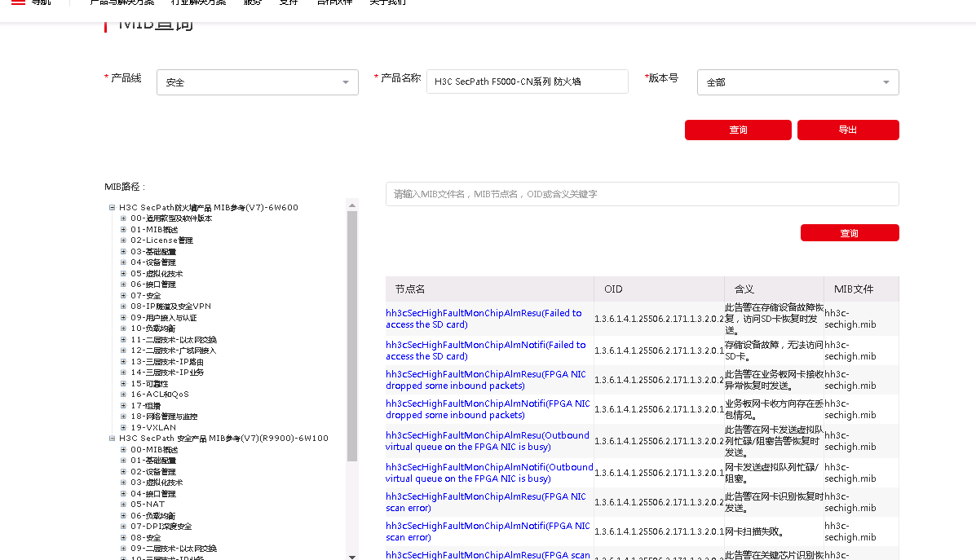Expand the 05-虚拟化技术 tree node
Screen dimensions: 976x560
pyautogui.click(x=123, y=273)
